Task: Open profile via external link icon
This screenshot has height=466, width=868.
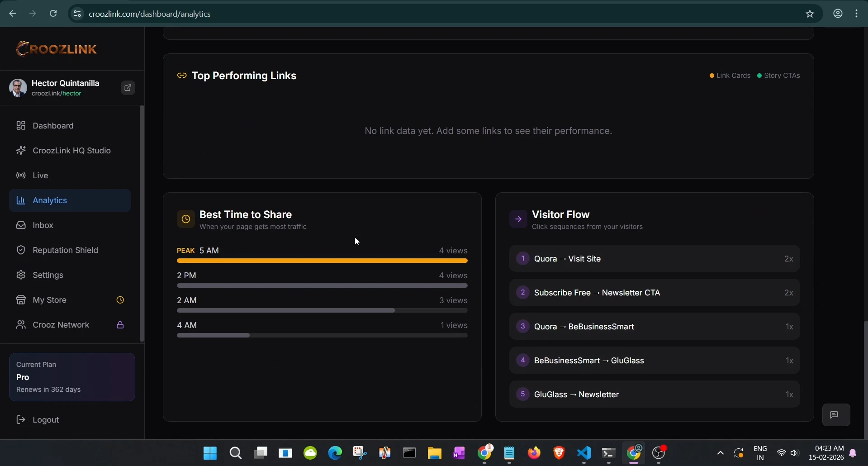Action: 127,87
